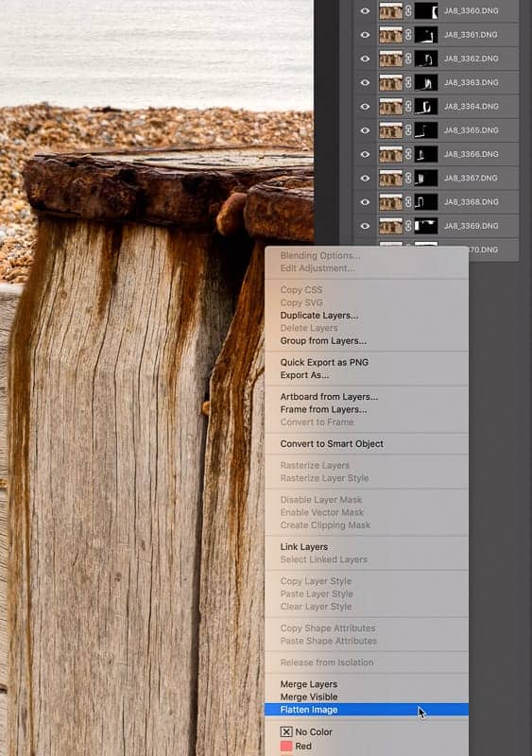Choose Duplicate Layers... menu entry
The image size is (532, 756).
[319, 316]
